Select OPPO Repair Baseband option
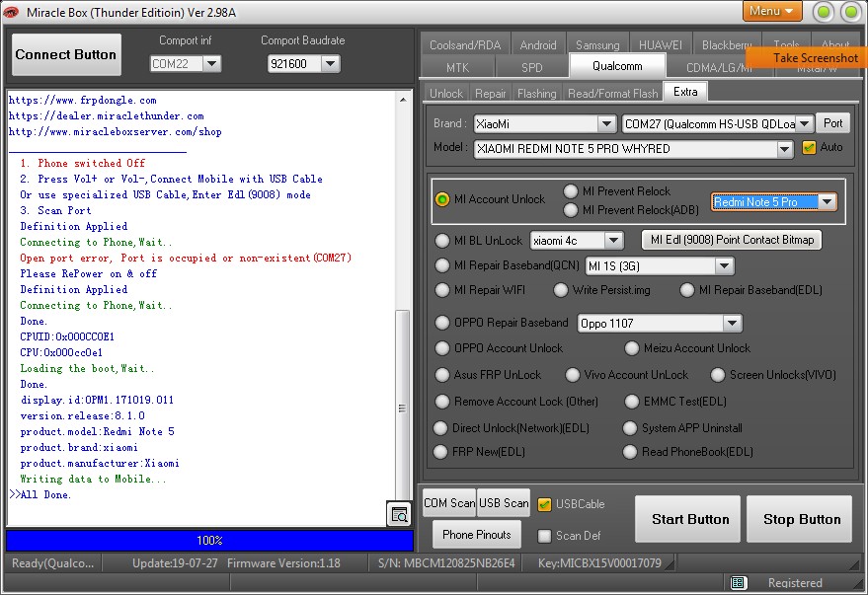868x595 pixels. [x=442, y=323]
